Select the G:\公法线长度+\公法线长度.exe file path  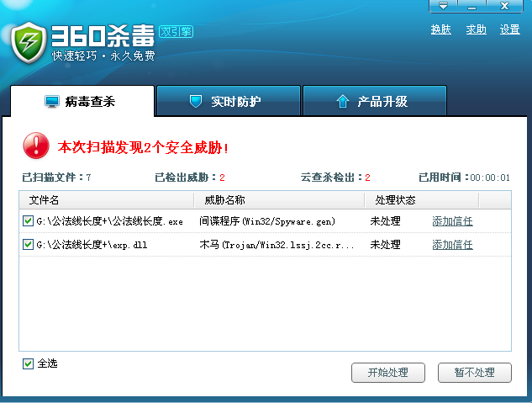pyautogui.click(x=109, y=221)
